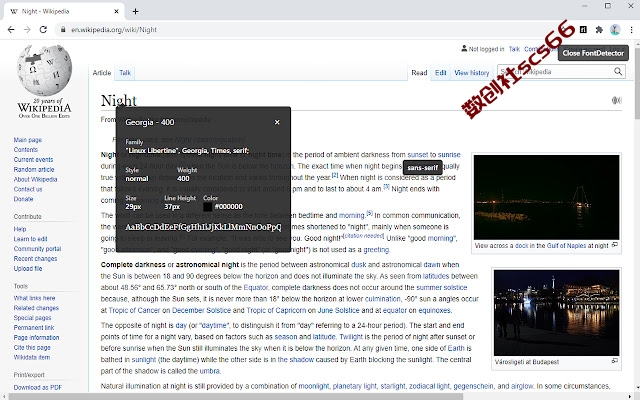Image resolution: width=640 pixels, height=400 pixels.
Task: Reload the page with the refresh icon
Action: point(43,29)
